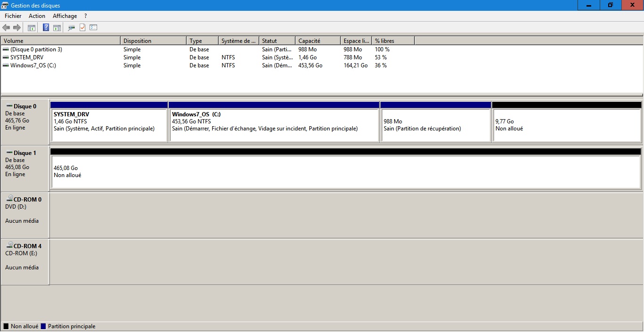The image size is (644, 332).
Task: Click the CD-ROM 0 DVD (D:) label panel
Action: 25,214
